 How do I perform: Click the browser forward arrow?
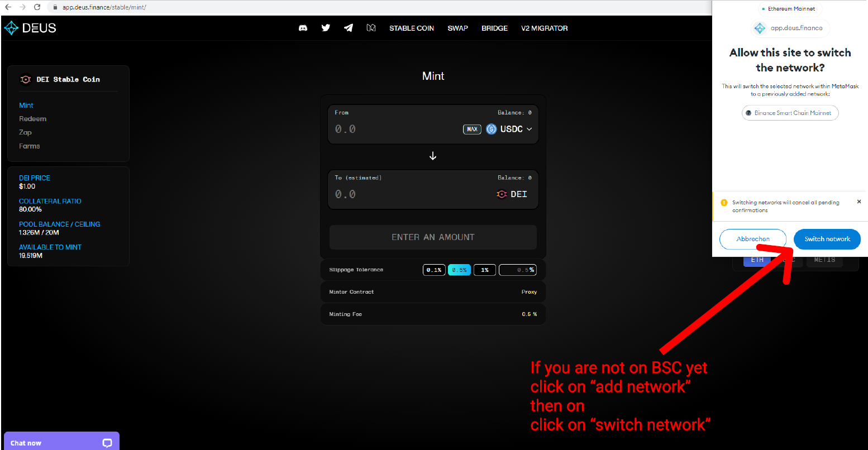click(x=22, y=7)
